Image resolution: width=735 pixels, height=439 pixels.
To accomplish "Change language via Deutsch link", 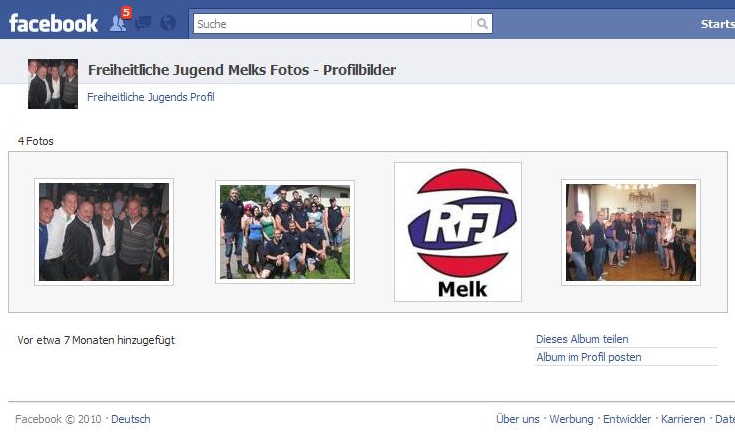I will (131, 419).
